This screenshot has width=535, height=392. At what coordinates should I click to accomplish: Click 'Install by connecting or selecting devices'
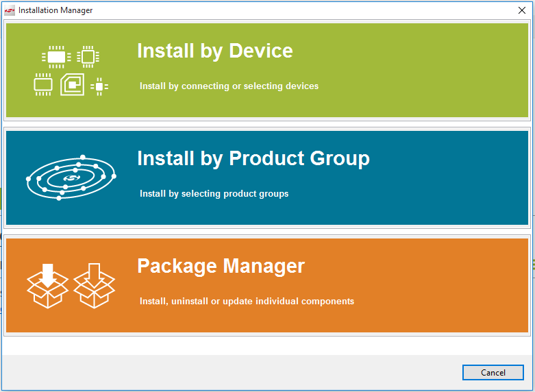coord(229,86)
